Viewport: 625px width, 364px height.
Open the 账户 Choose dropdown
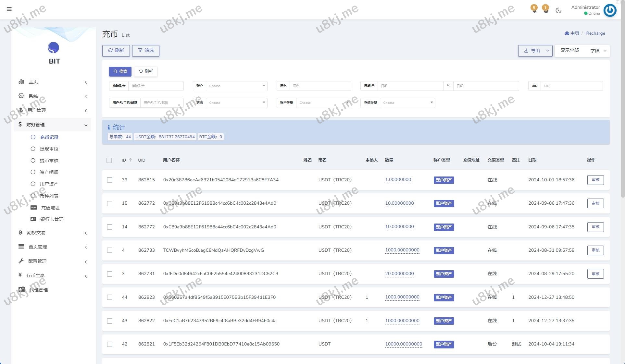(x=236, y=86)
